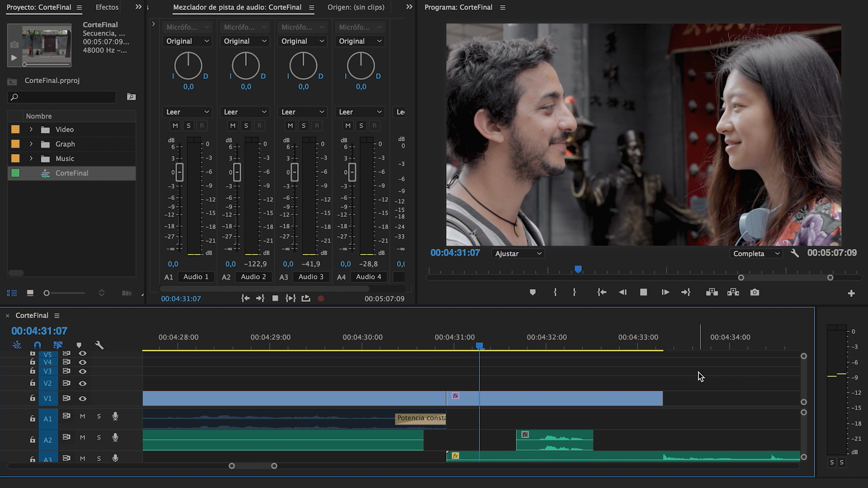Image resolution: width=868 pixels, height=488 pixels.
Task: Expand the Music bin
Action: tap(31, 159)
